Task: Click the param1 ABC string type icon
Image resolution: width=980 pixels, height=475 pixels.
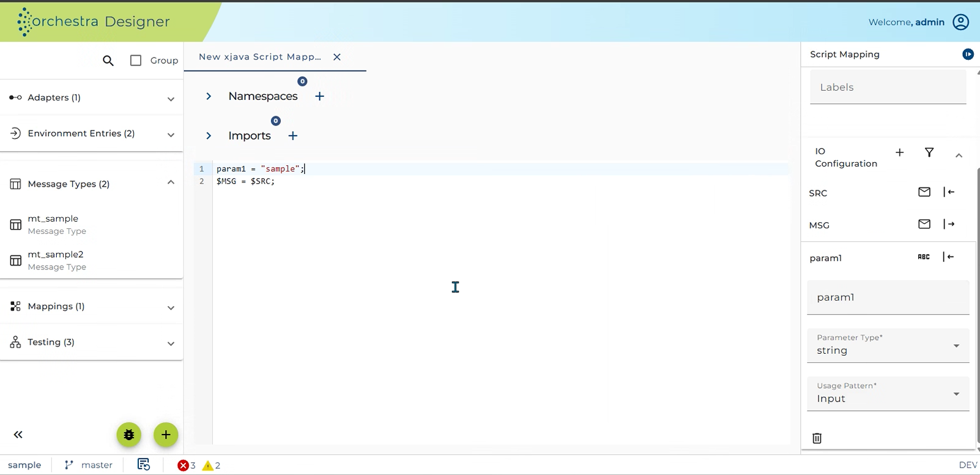Action: 924,257
